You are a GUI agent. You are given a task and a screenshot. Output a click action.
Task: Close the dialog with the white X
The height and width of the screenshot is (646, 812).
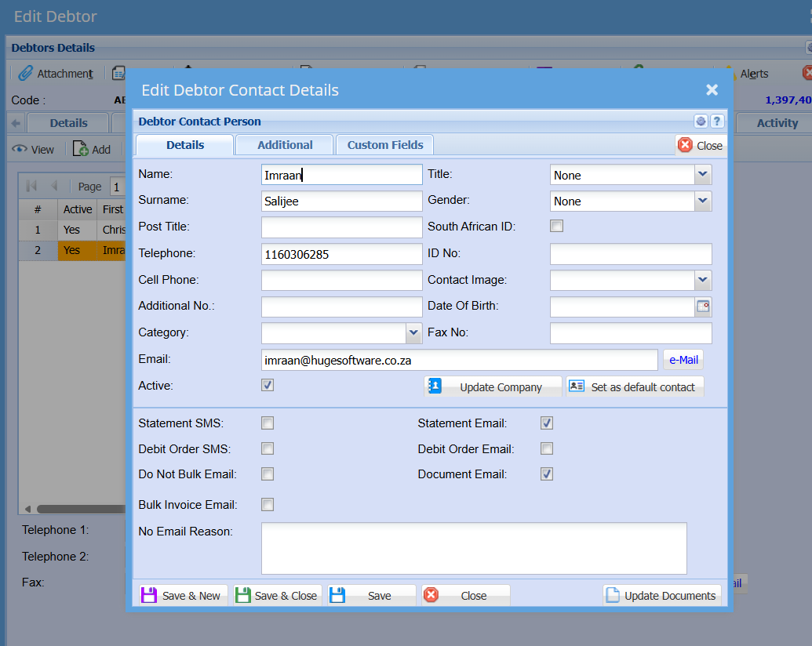[712, 89]
